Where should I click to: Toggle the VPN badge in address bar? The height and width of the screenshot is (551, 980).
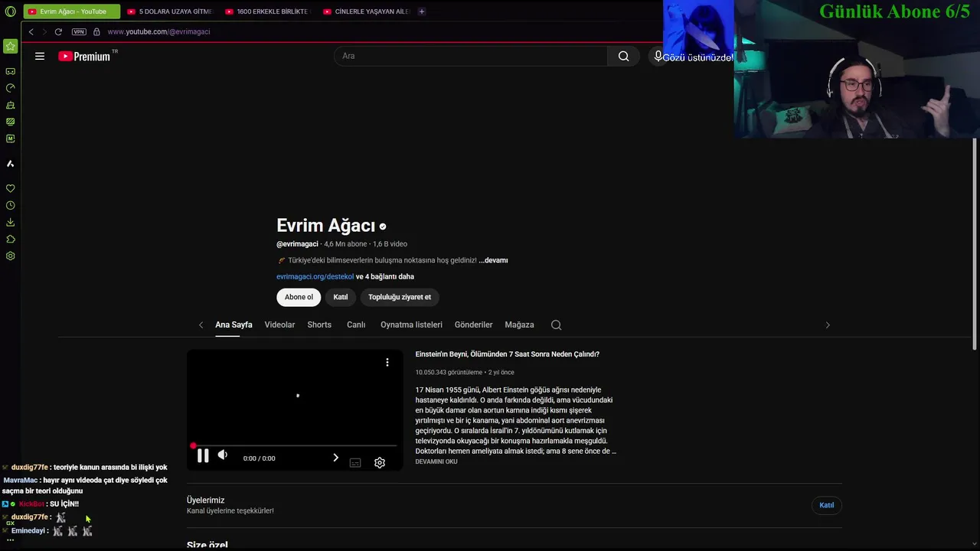point(79,31)
